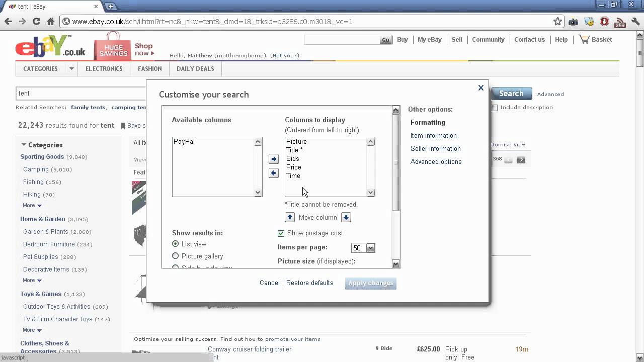The height and width of the screenshot is (362, 644).
Task: Open Camping category link
Action: pyautogui.click(x=36, y=169)
